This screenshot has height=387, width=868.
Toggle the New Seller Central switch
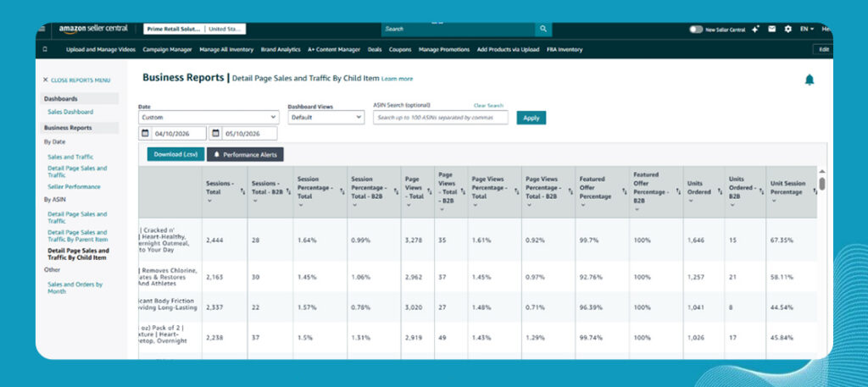[696, 30]
